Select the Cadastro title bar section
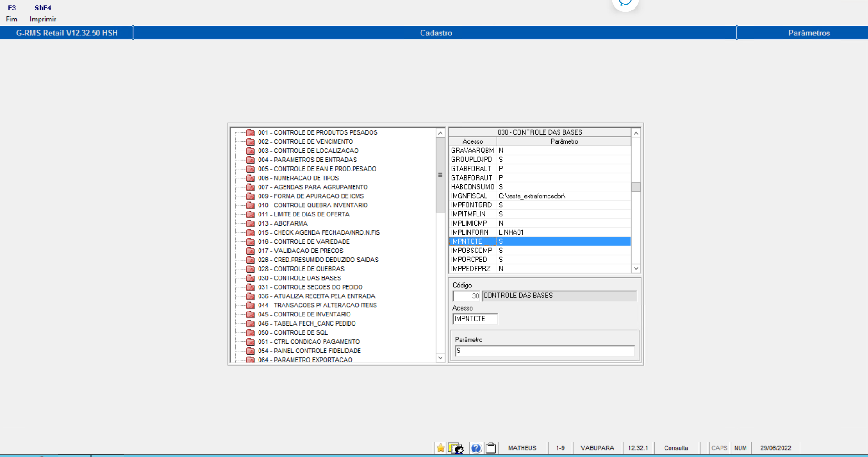The image size is (868, 457). 436,33
